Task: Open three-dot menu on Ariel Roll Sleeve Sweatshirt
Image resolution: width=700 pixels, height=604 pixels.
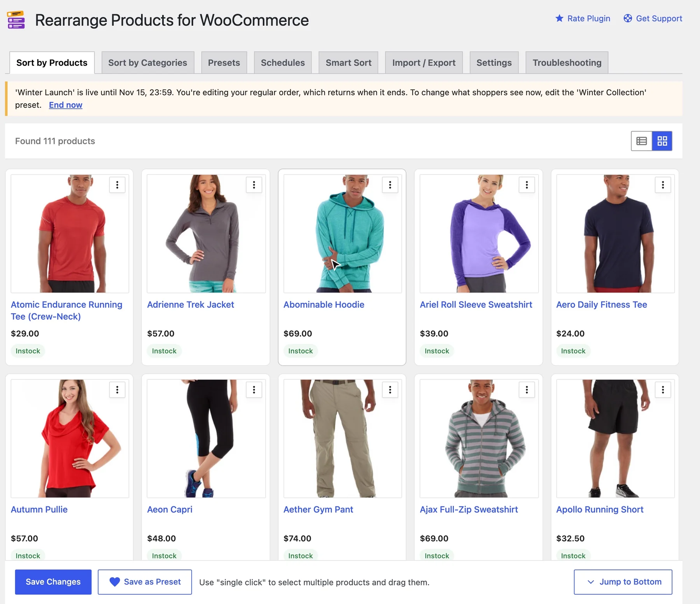Action: click(x=527, y=185)
